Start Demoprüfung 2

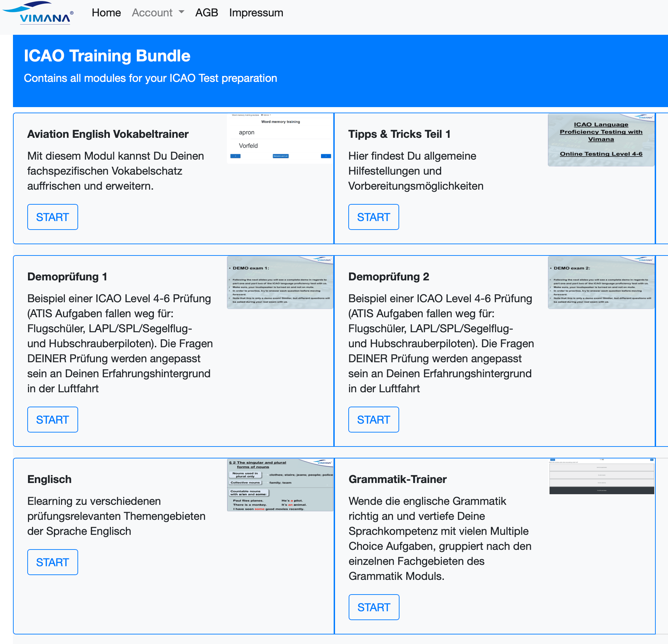point(373,420)
